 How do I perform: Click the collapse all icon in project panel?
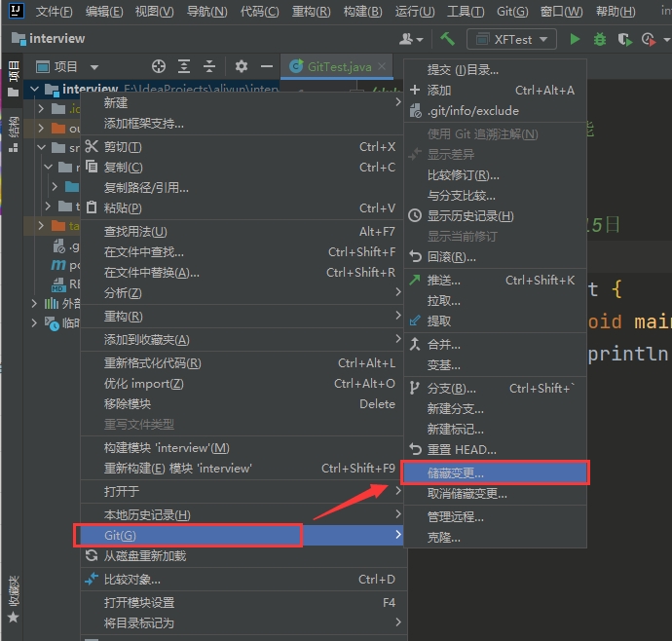209,66
